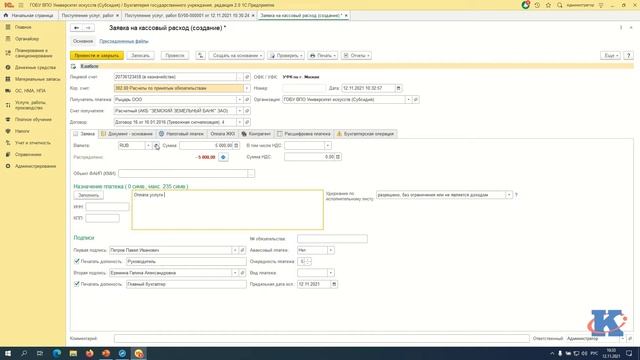Viewport: 640px width, 360px height.
Task: Switch to the 'Оплата ЖКУ' tab
Action: (x=222, y=134)
